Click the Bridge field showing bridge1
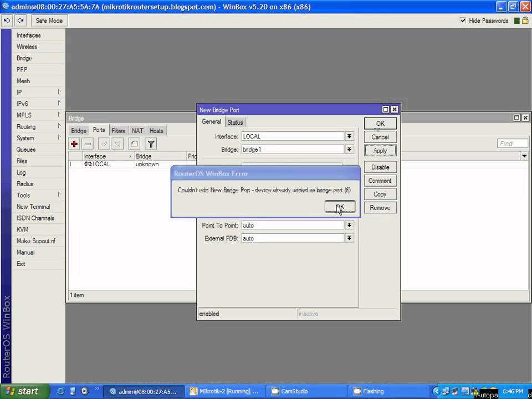The width and height of the screenshot is (532, 399). point(293,149)
